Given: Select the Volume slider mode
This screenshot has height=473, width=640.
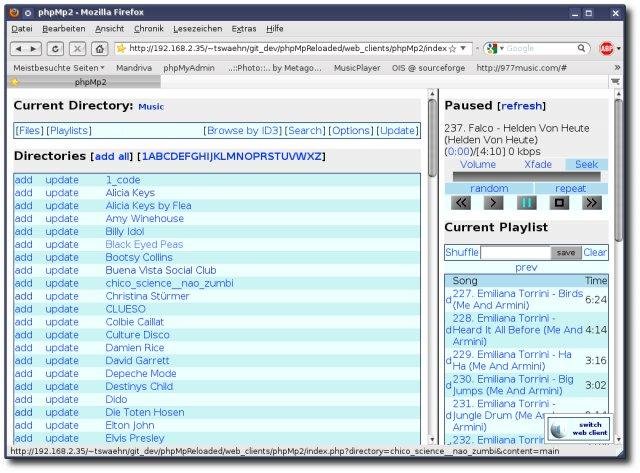Looking at the screenshot, I should 478,164.
